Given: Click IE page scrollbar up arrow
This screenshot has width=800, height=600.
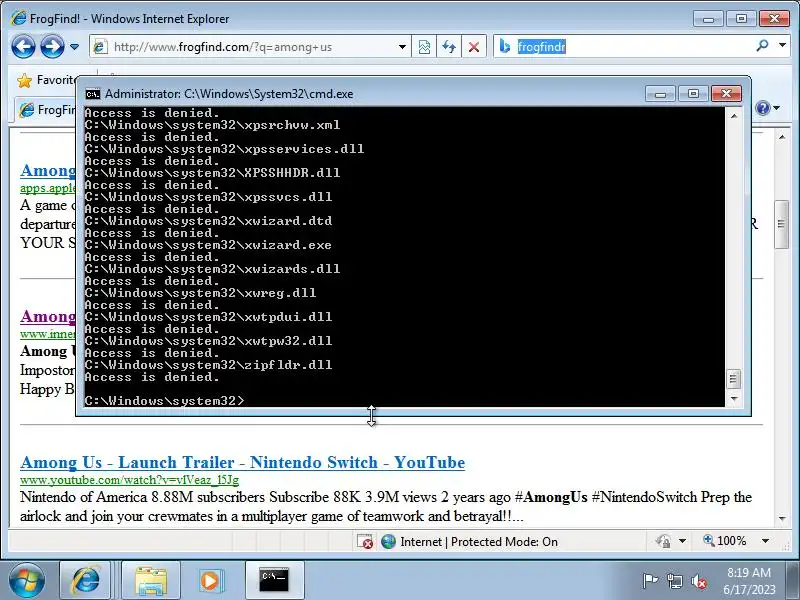Looking at the screenshot, I should (x=782, y=138).
